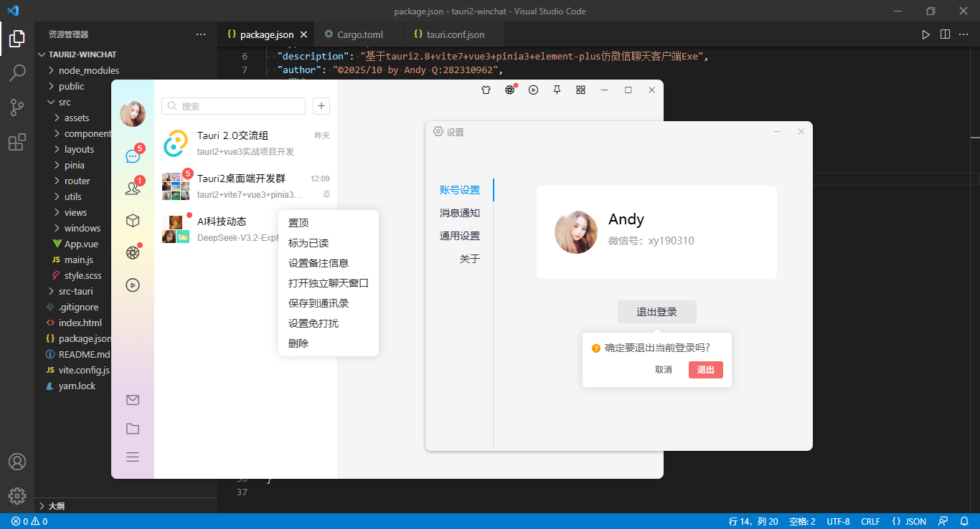980x529 pixels.
Task: Open the chats panel via message bubble icon
Action: tap(133, 156)
